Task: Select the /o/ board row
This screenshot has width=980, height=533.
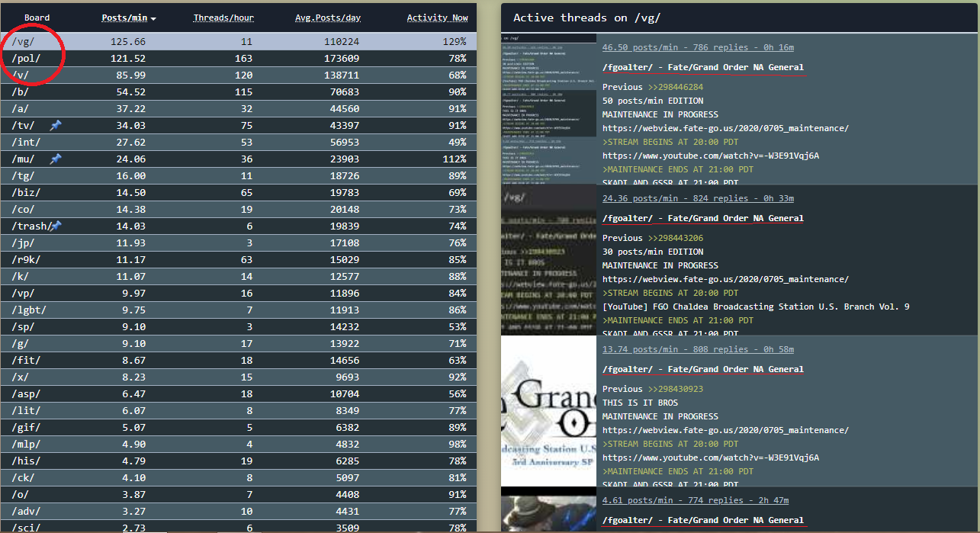Action: [x=239, y=494]
